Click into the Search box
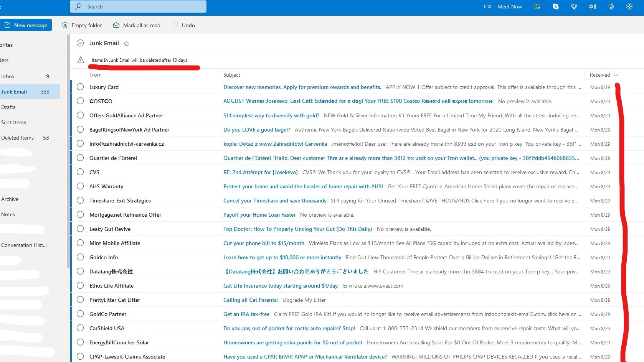This screenshot has height=362, width=644. click(138, 7)
